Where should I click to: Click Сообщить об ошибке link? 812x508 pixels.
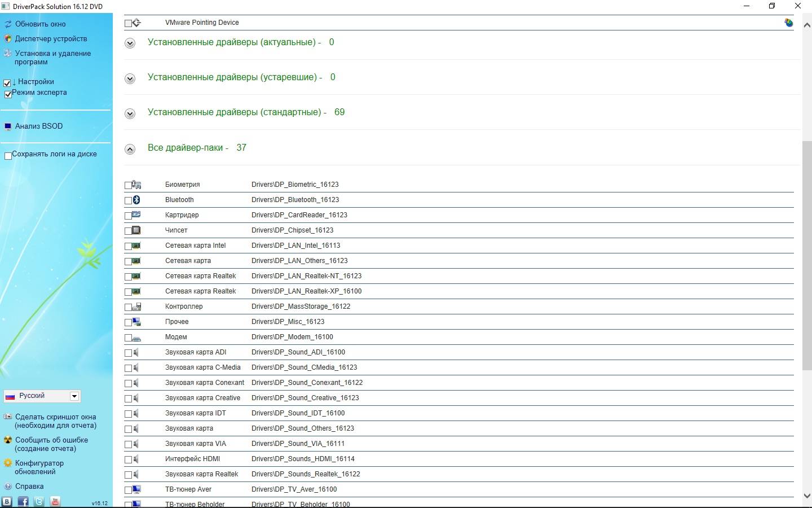tap(51, 444)
